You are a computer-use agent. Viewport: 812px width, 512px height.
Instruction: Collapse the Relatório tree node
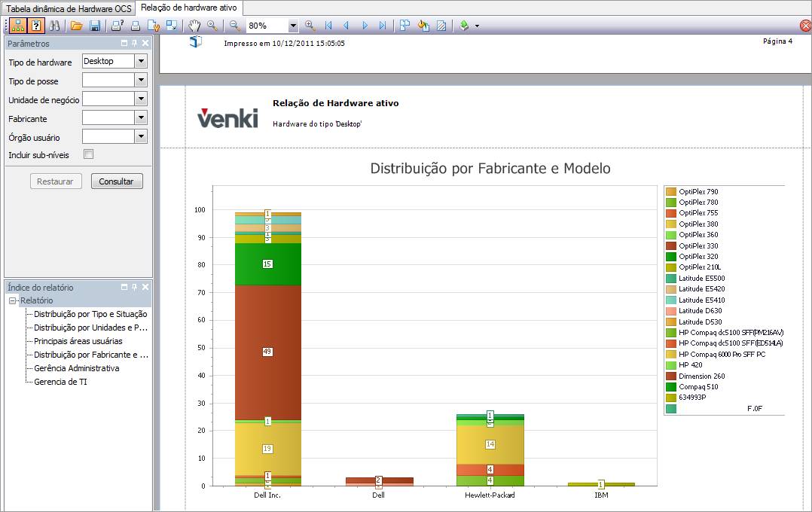click(x=12, y=300)
